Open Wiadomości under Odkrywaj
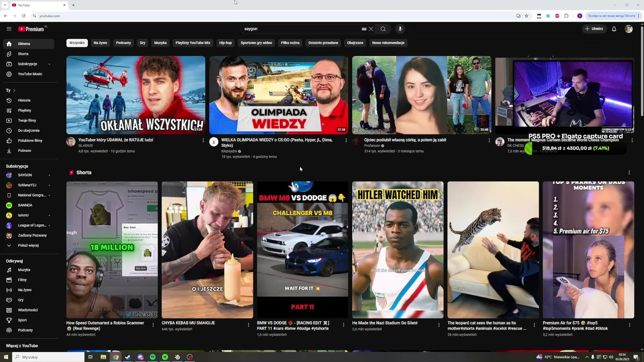This screenshot has height=362, width=644. (30, 310)
